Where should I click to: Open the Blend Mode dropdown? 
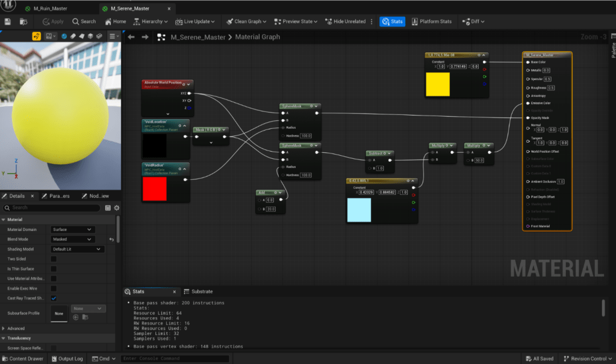click(73, 239)
